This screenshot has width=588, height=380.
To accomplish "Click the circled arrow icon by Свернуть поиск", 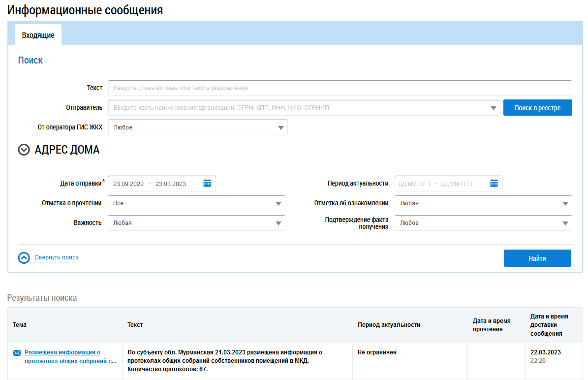I will [24, 258].
